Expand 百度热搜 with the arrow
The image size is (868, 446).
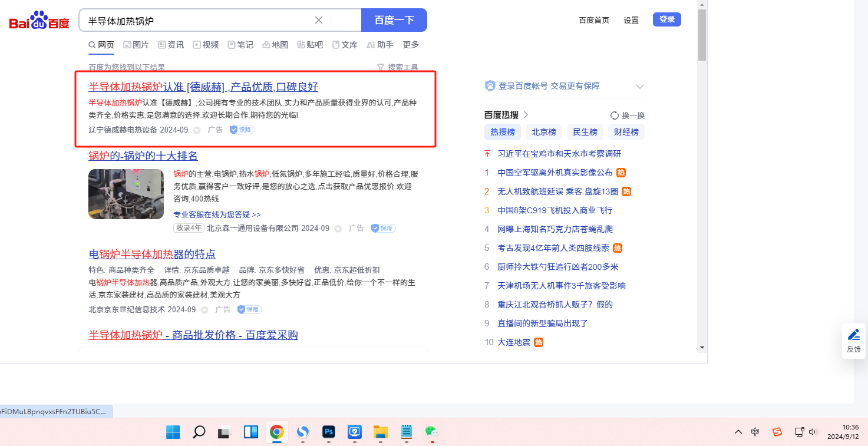[x=526, y=115]
